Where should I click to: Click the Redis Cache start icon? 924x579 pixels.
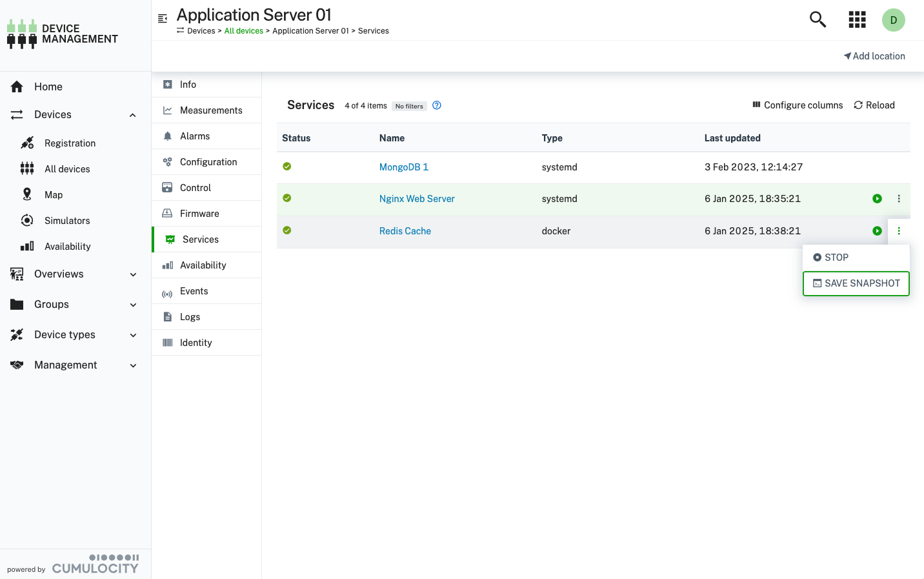877,231
